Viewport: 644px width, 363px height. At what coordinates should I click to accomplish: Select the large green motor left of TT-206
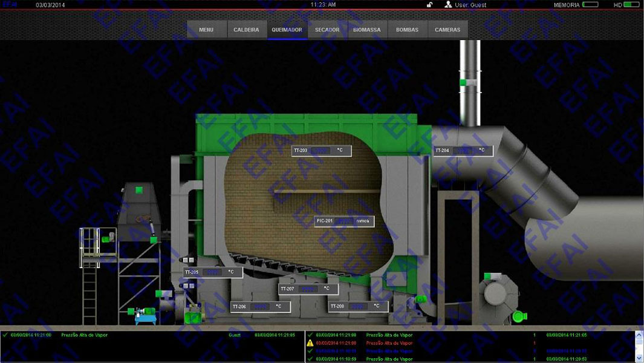pos(192,318)
